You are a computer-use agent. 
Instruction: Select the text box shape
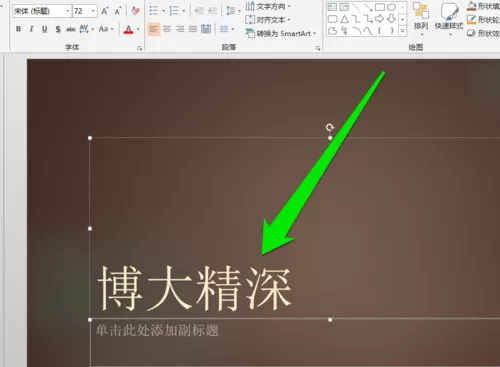(x=332, y=7)
